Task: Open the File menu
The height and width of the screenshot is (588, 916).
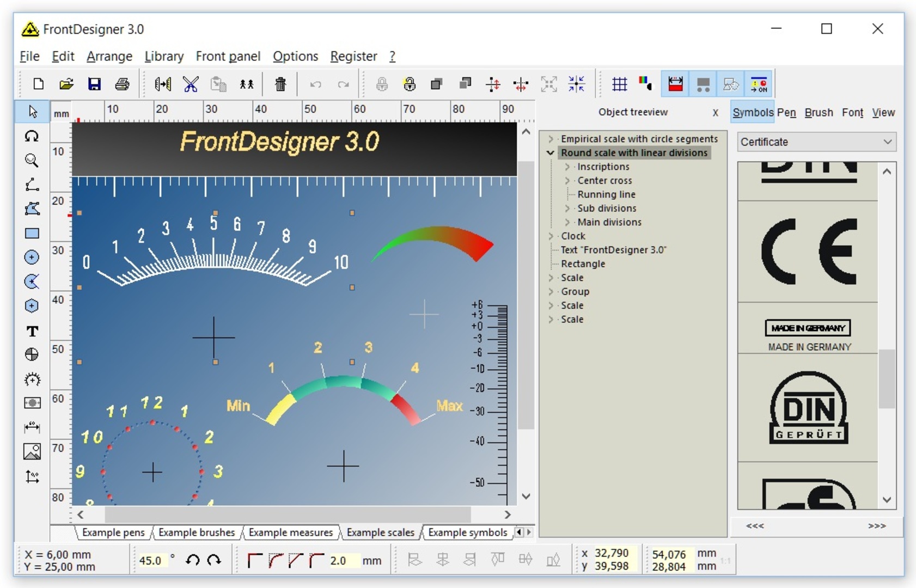Action: [x=29, y=56]
